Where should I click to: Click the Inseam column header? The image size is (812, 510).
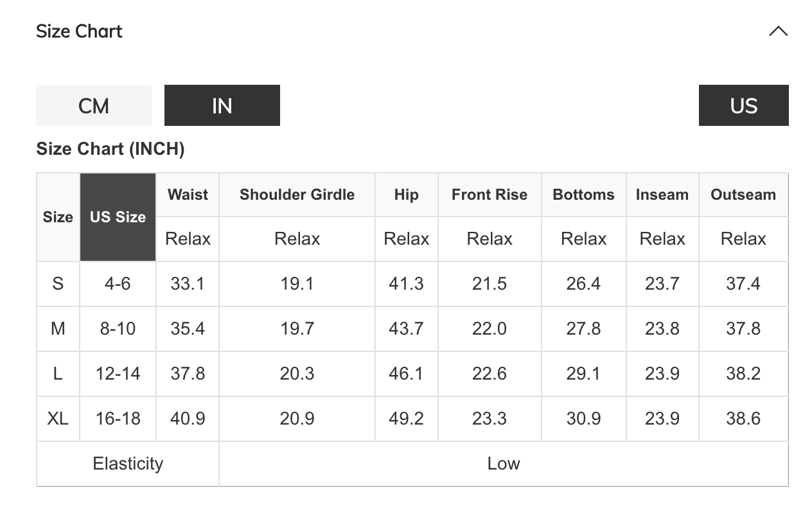coord(662,195)
